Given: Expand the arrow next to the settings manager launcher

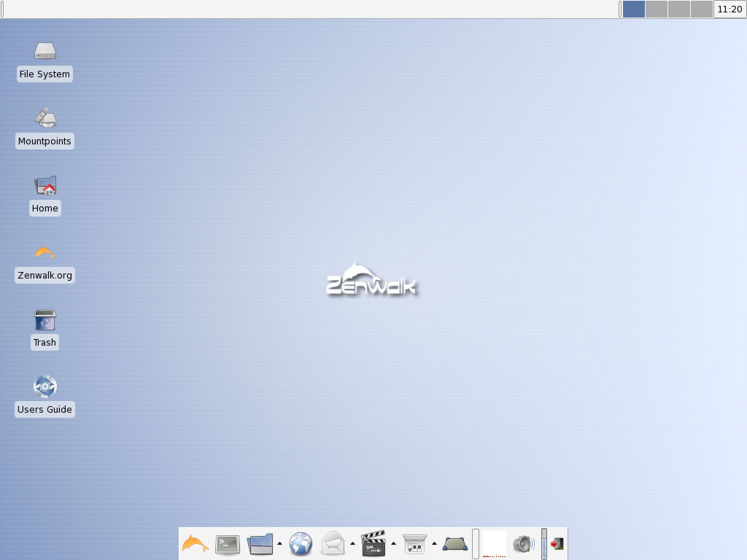Looking at the screenshot, I should coord(435,543).
